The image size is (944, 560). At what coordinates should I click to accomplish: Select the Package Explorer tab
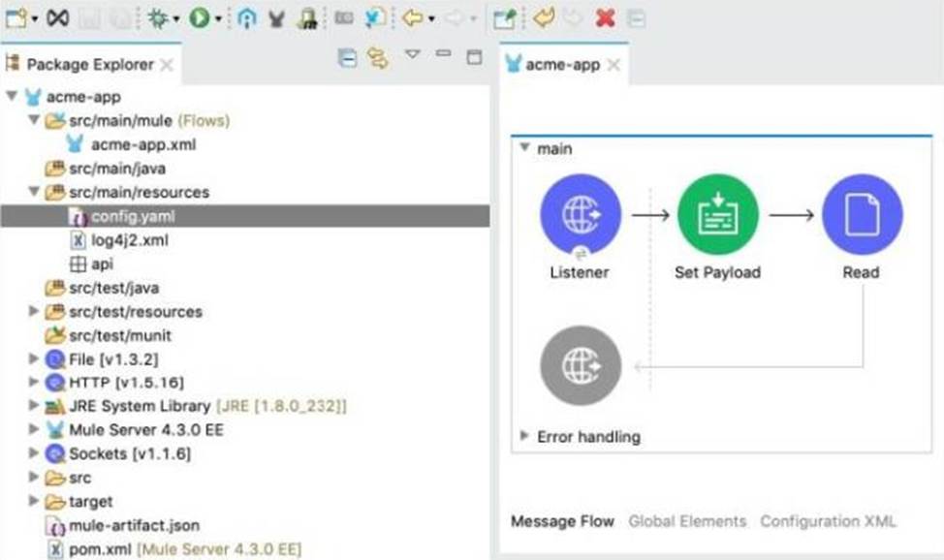[x=90, y=65]
